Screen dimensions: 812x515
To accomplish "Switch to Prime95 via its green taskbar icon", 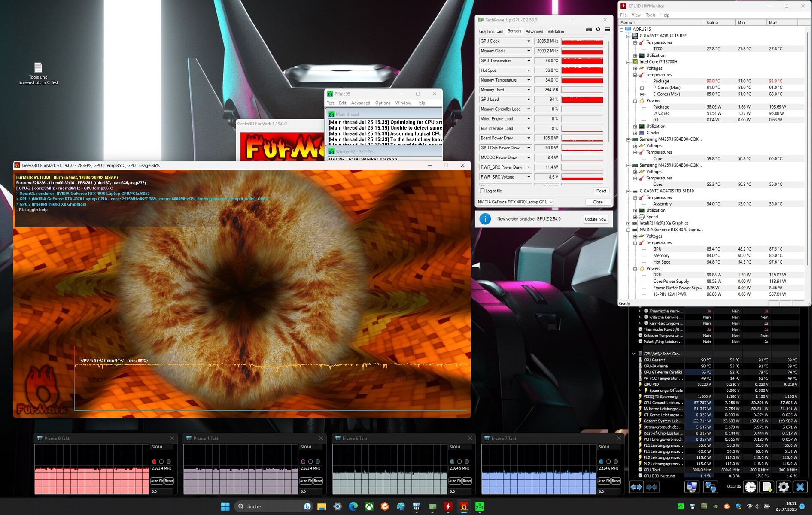I will 480,506.
